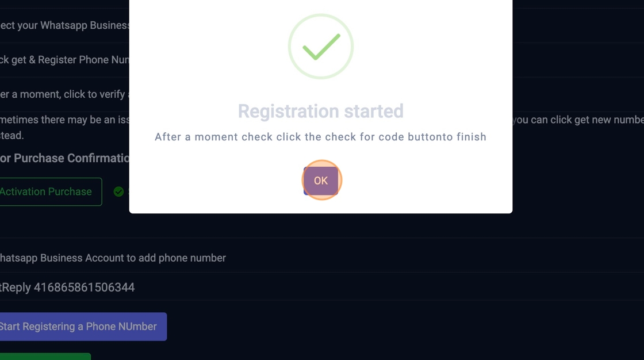
Task: Click the Whatsapp Business Account phone number label
Action: (113, 258)
